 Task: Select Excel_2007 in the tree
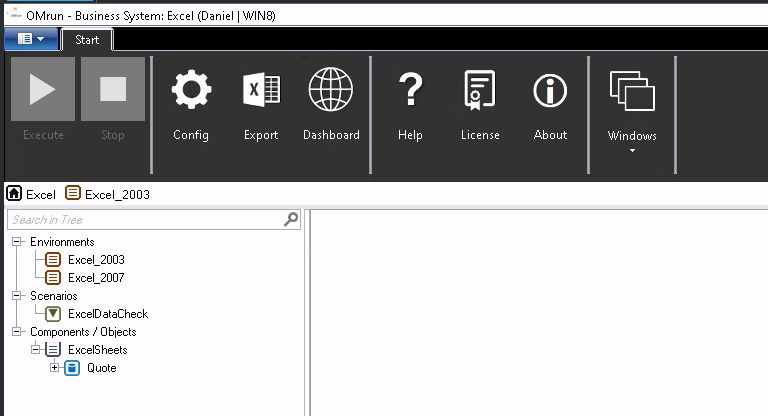tap(96, 278)
